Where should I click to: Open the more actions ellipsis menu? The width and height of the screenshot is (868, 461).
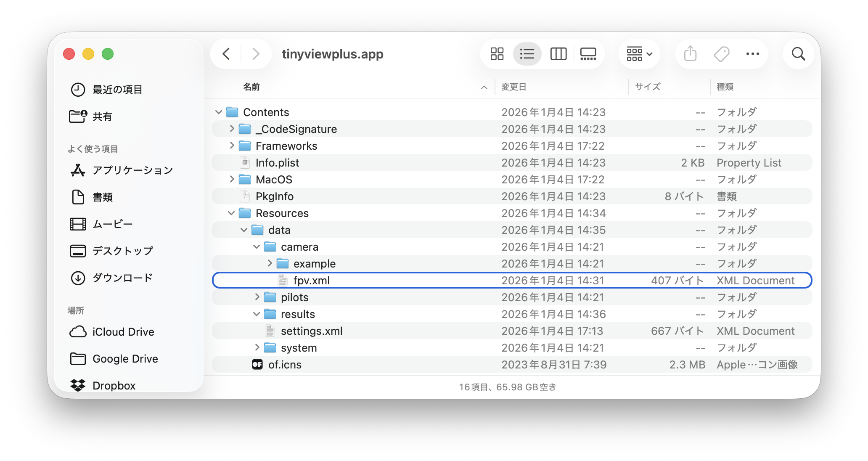pos(752,54)
